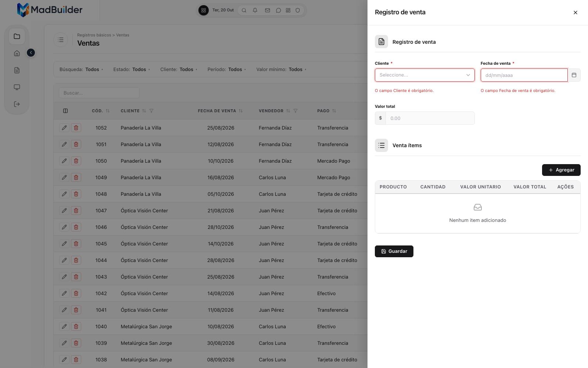
Task: Open the chat bubble icon
Action: (278, 10)
